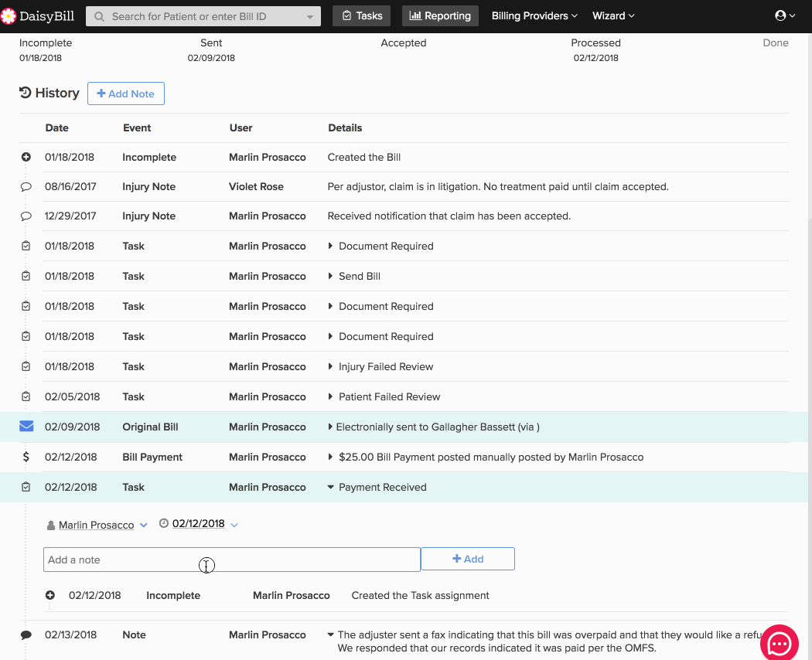Open the search box dropdown arrow
Screen dimensions: 812x660
[x=309, y=17]
